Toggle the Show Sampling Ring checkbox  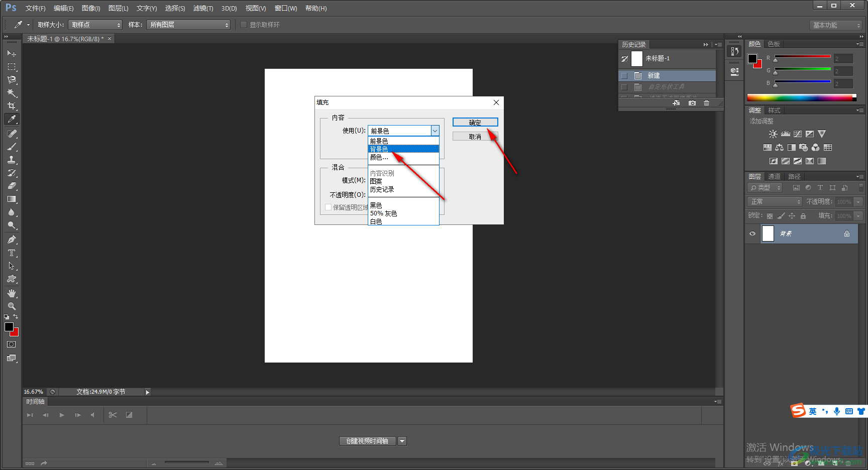(244, 25)
